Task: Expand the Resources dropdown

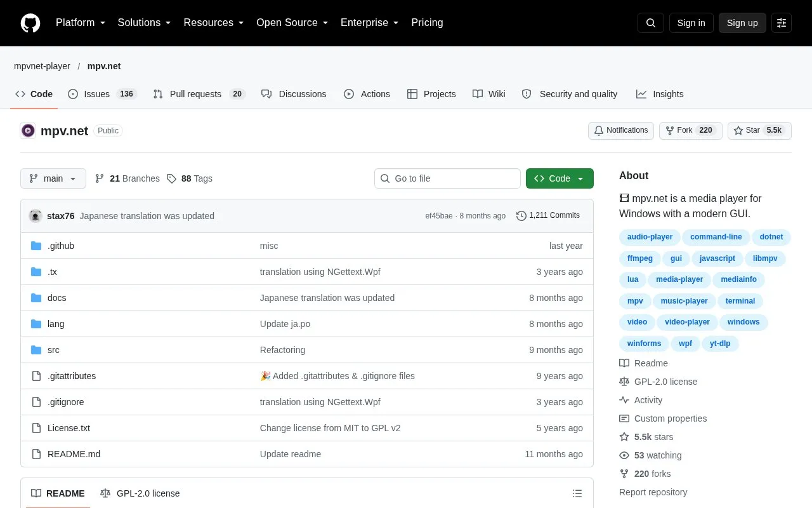Action: (x=214, y=23)
